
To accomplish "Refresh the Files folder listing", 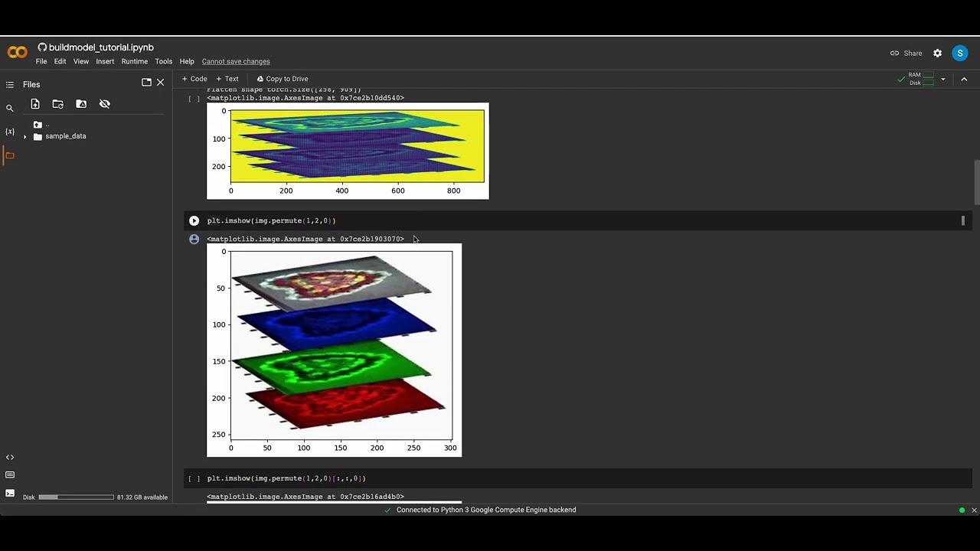I will (x=58, y=104).
